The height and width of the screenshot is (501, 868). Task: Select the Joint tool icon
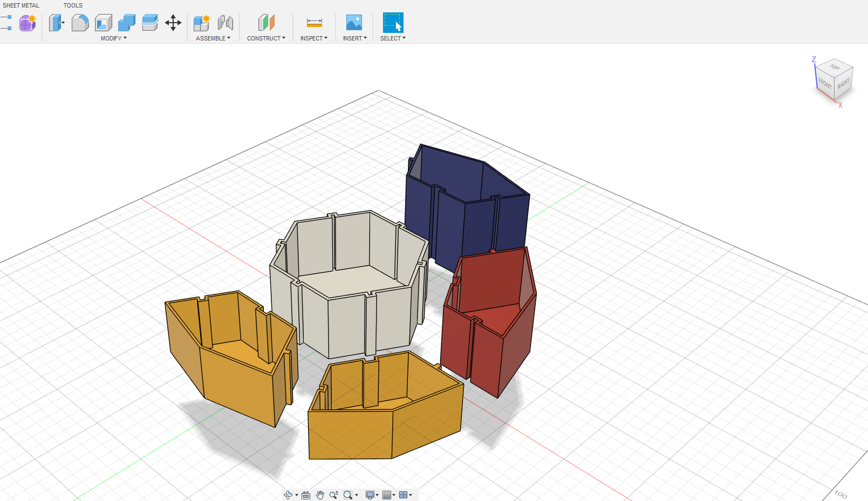click(x=225, y=23)
